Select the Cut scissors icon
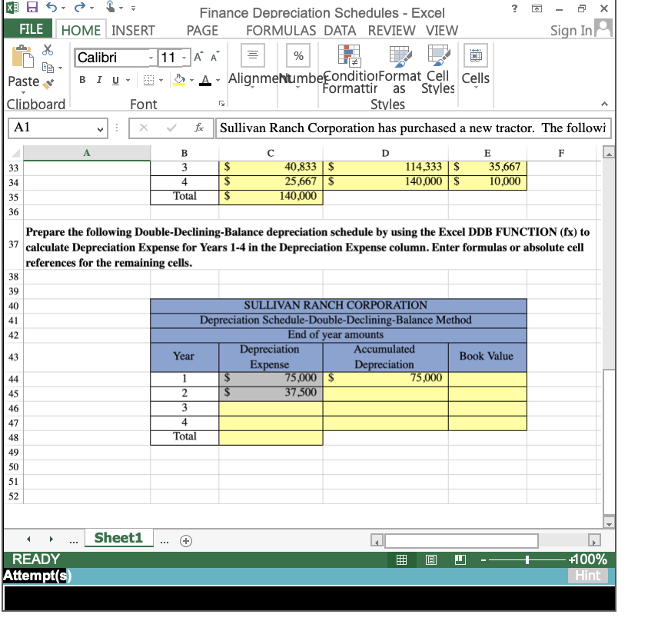The width and height of the screenshot is (658, 644). [47, 50]
